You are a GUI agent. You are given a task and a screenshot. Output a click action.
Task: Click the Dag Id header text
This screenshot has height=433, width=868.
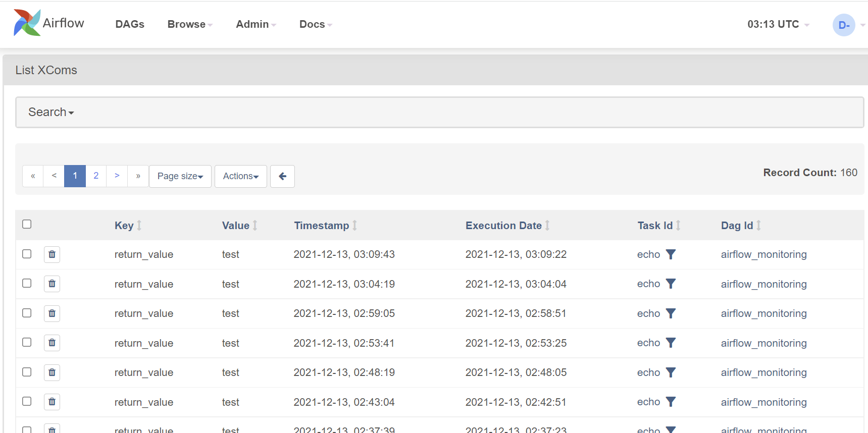(x=737, y=226)
